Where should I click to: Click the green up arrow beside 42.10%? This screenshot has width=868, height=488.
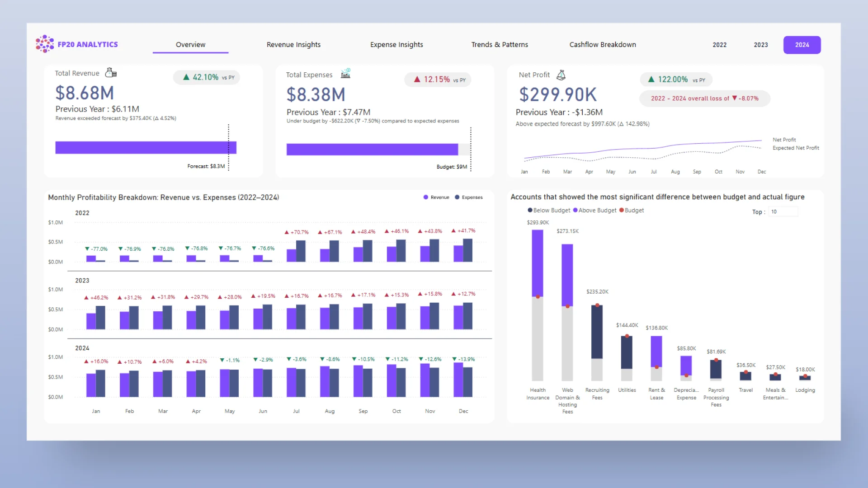(186, 77)
